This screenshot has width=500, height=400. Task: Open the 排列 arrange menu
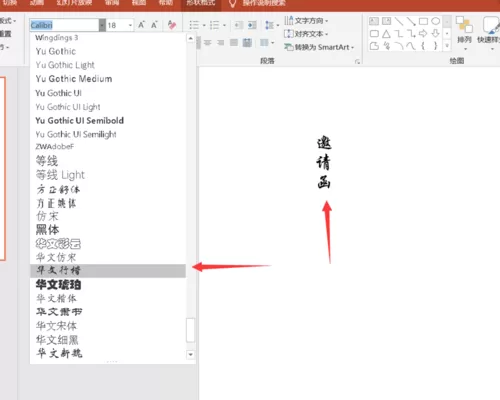(x=464, y=33)
